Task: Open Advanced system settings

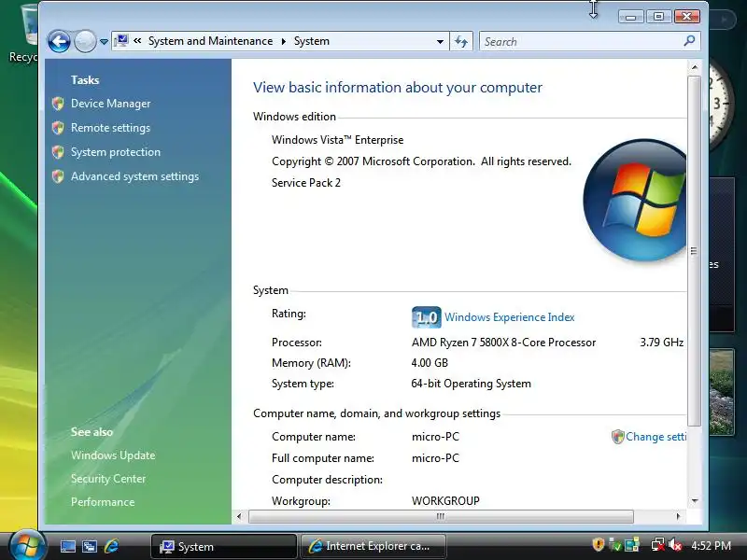Action: [134, 176]
